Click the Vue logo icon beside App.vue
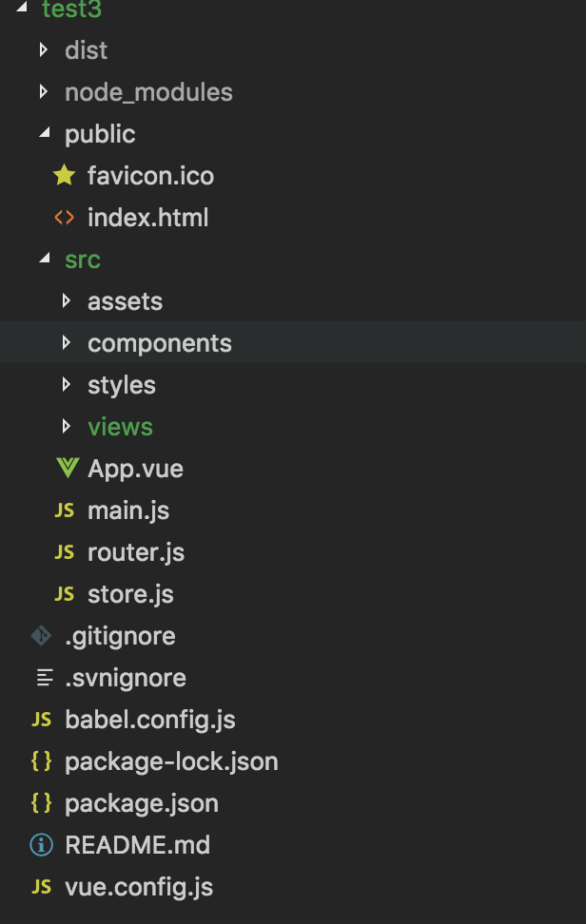 click(x=66, y=469)
